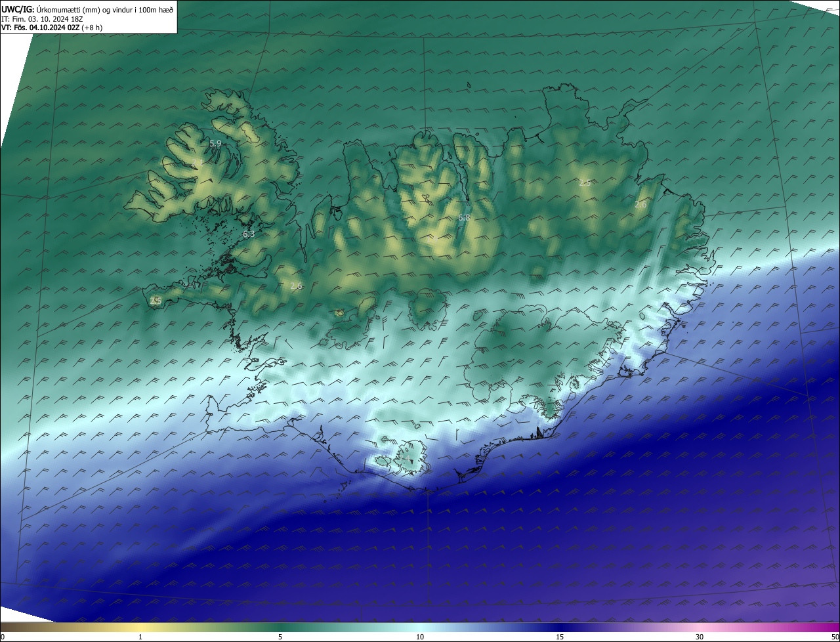Click the 5.9 value label on the map
The image size is (840, 642).
click(215, 143)
